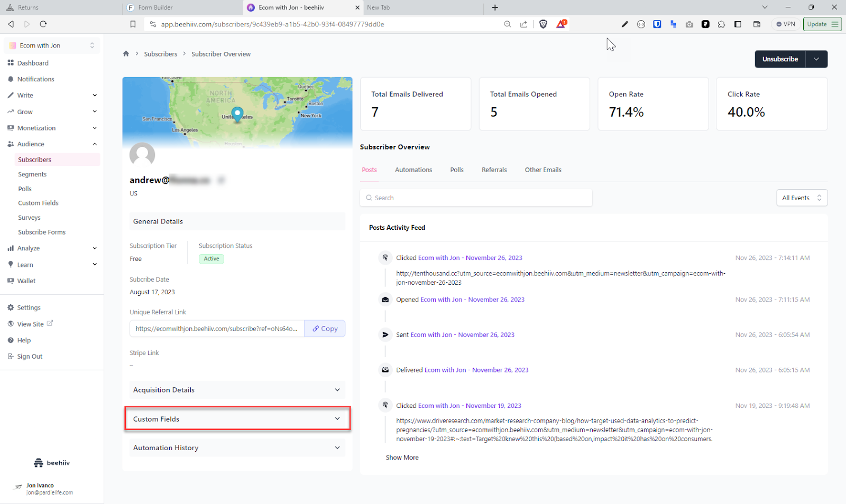
Task: Select Surveys under Audience
Action: point(29,218)
